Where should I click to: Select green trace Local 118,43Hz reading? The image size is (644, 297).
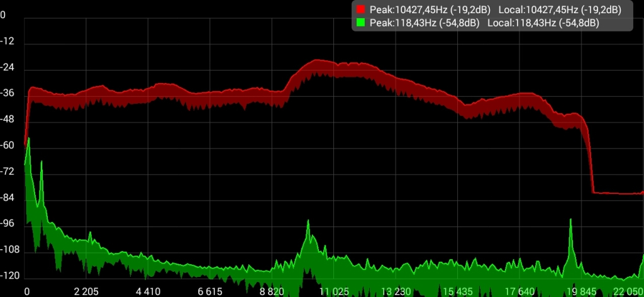pos(543,23)
